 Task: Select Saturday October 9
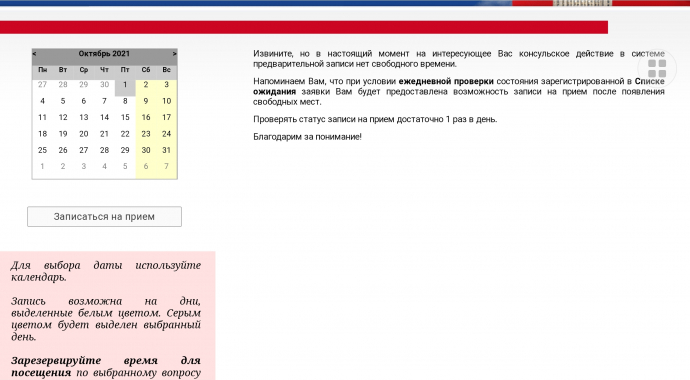point(146,101)
